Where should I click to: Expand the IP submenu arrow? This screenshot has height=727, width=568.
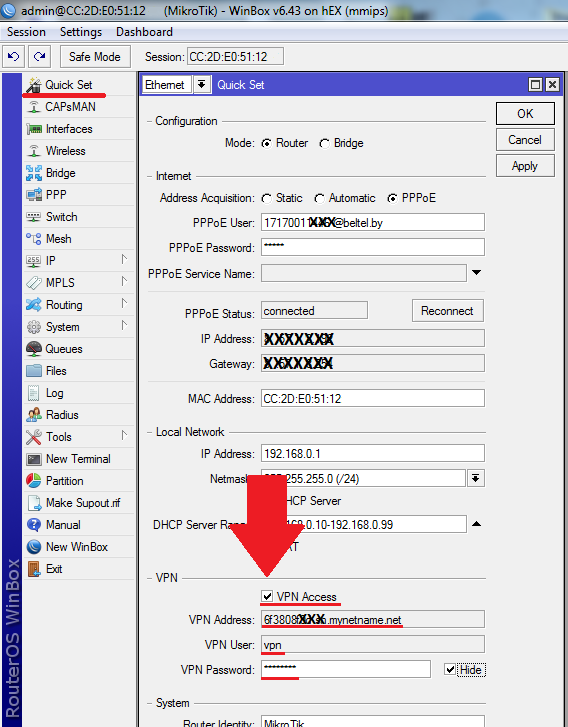click(x=124, y=259)
